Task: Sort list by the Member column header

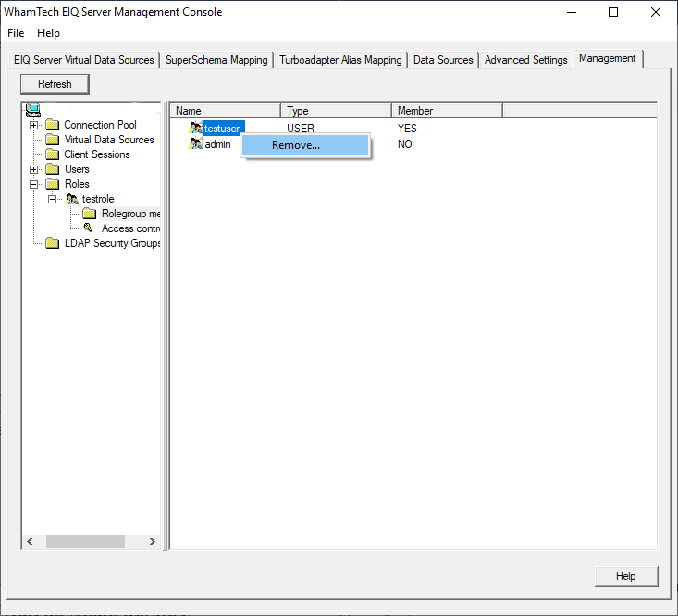Action: click(x=446, y=111)
